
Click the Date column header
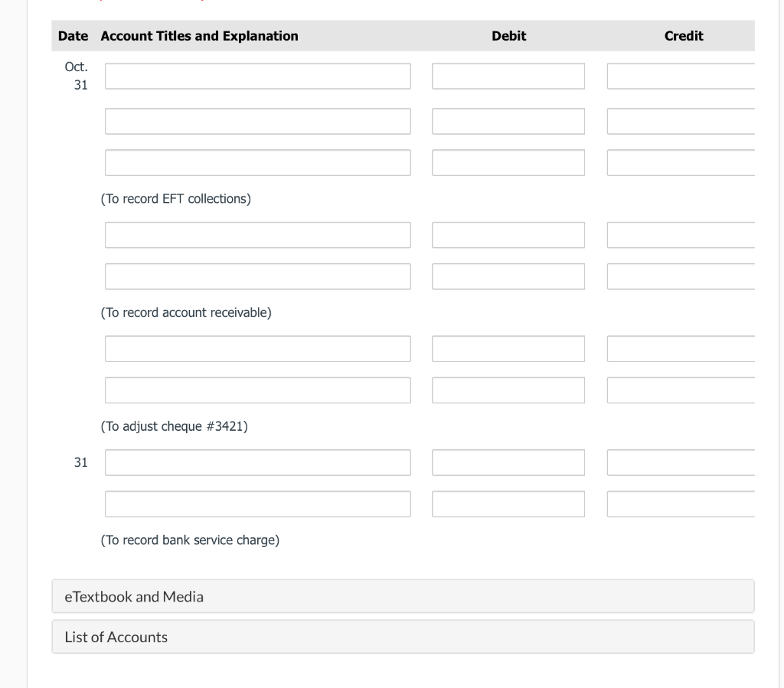pos(73,36)
